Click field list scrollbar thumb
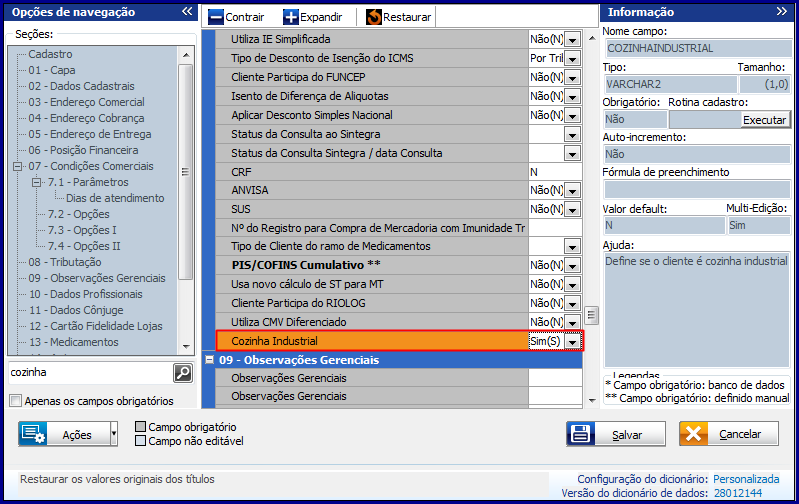Screen dimensions: 799x504 pyautogui.click(x=591, y=315)
